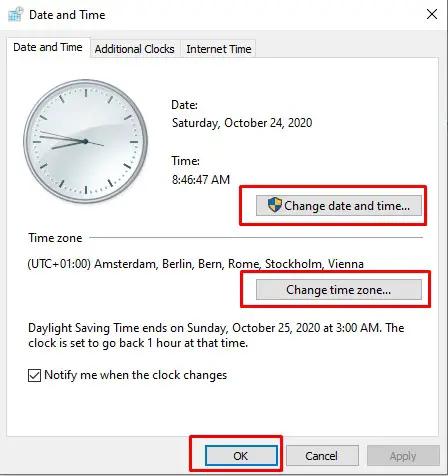Image resolution: width=448 pixels, height=476 pixels.
Task: Open the Internet Time tab
Action: click(x=219, y=49)
